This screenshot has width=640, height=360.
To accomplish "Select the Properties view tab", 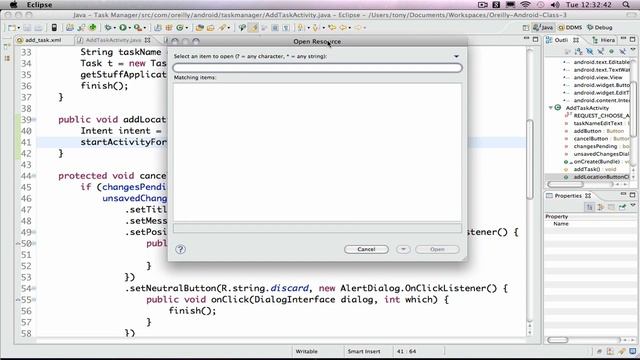I will (569, 196).
